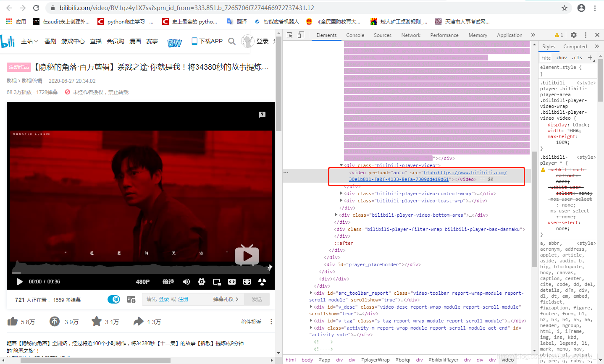The width and height of the screenshot is (604, 364).
Task: Expand bilibili-player-video-bottom-area node
Action: pyautogui.click(x=336, y=215)
